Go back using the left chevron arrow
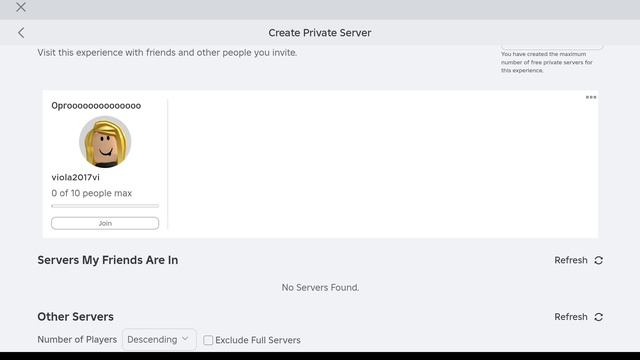This screenshot has height=360, width=640. pyautogui.click(x=21, y=33)
